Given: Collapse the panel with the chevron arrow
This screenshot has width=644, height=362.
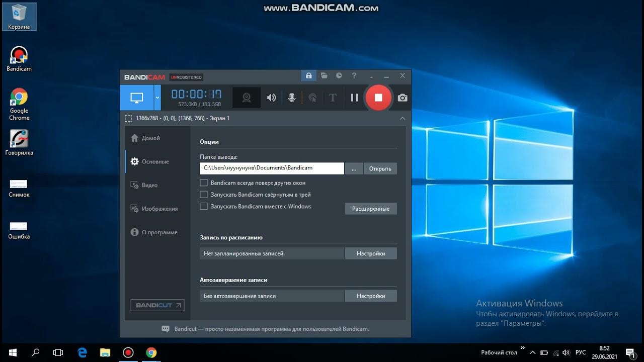Looking at the screenshot, I should [403, 118].
